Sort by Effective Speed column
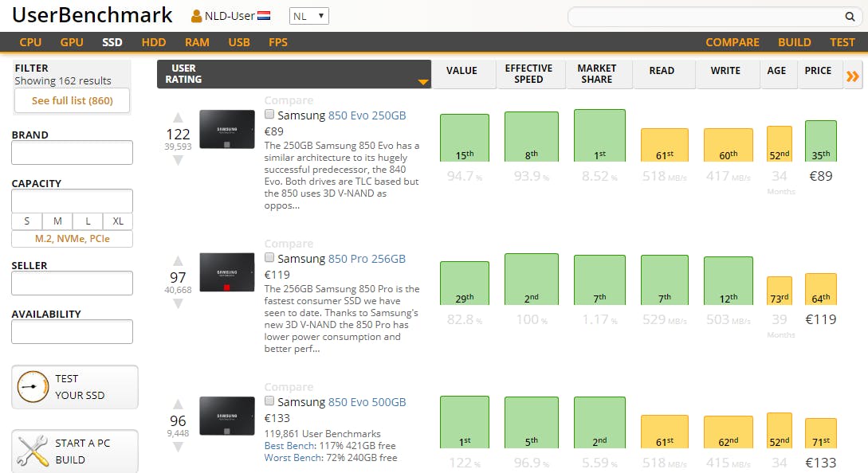Image resolution: width=868 pixels, height=473 pixels. coord(530,74)
